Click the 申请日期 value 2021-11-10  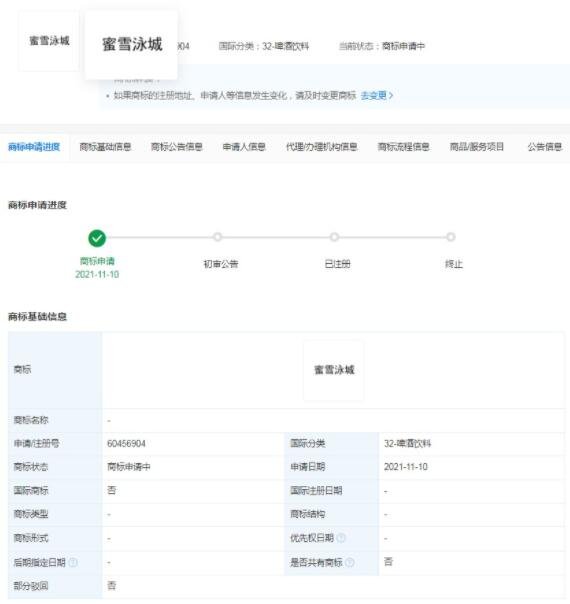click(x=406, y=467)
